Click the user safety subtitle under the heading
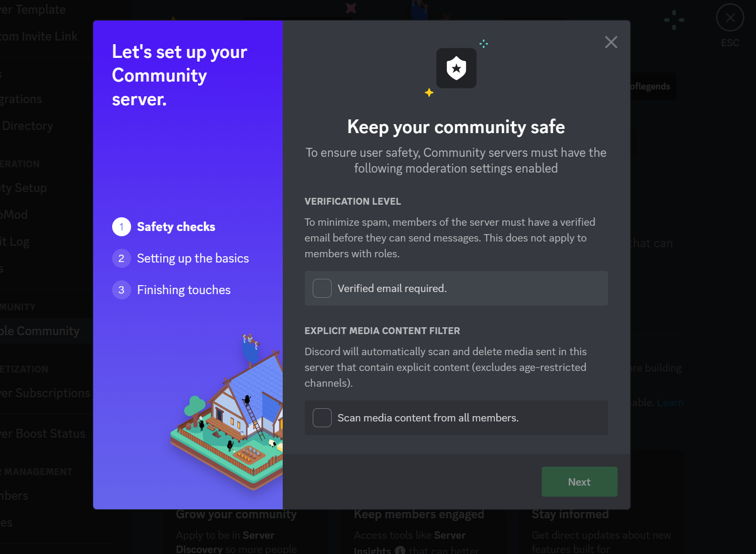This screenshot has height=554, width=756. point(456,160)
